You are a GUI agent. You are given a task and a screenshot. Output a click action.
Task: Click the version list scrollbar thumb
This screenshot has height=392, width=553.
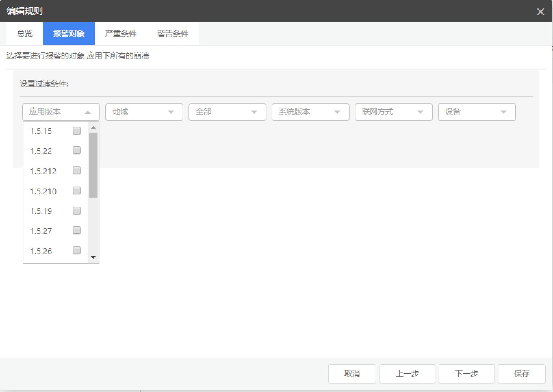(93, 165)
